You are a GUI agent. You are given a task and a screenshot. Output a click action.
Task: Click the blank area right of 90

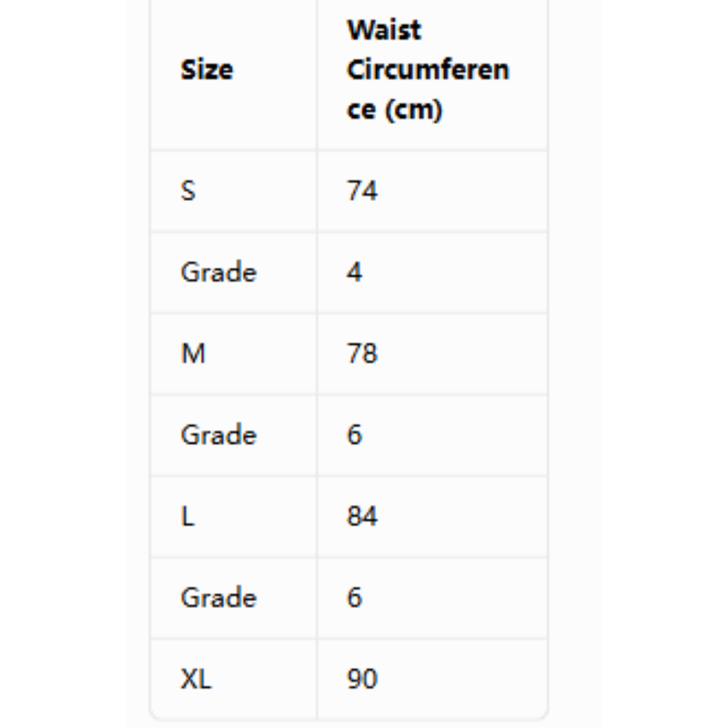[x=464, y=679]
